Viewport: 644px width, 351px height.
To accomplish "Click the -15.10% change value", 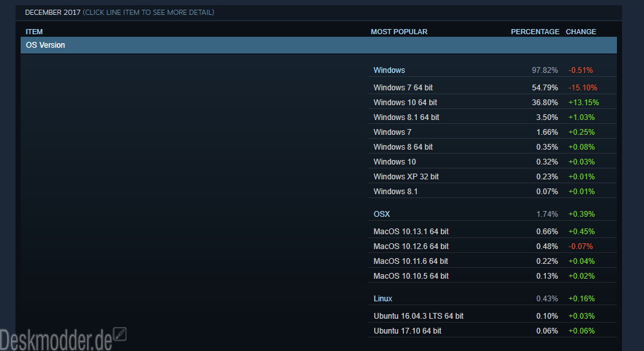I will [x=583, y=88].
